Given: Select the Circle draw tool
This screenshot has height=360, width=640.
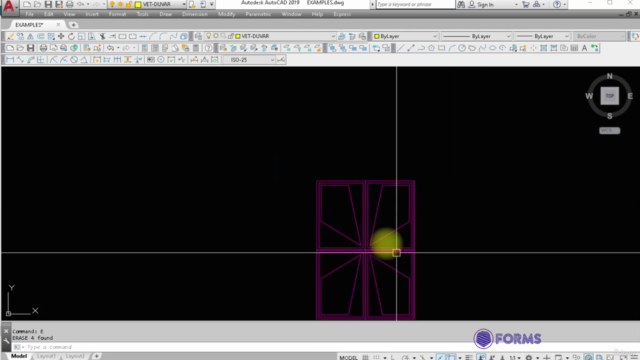Looking at the screenshot, I should click(x=462, y=48).
